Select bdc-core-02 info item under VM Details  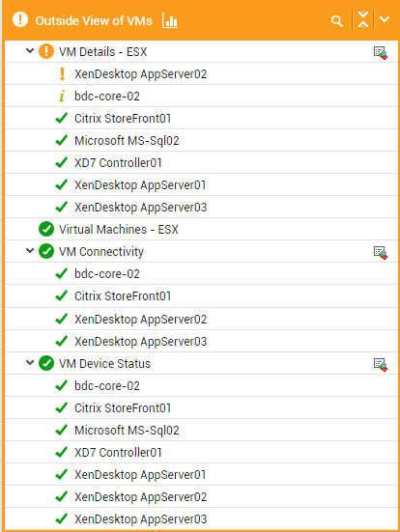(107, 97)
